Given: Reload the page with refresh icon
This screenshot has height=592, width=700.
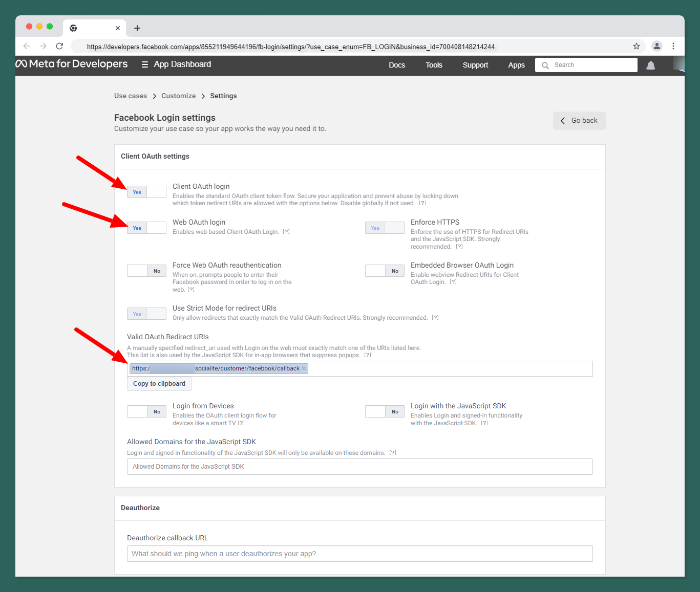Looking at the screenshot, I should coord(59,46).
